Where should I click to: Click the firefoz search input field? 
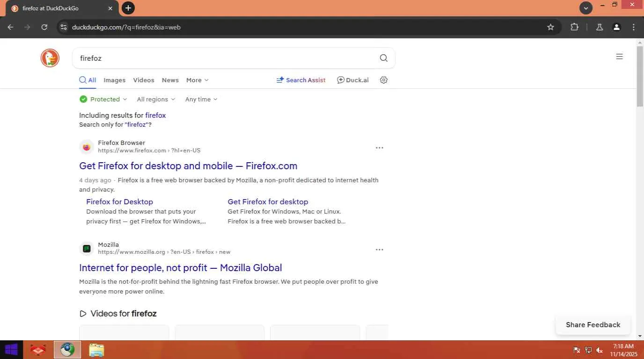pyautogui.click(x=225, y=58)
